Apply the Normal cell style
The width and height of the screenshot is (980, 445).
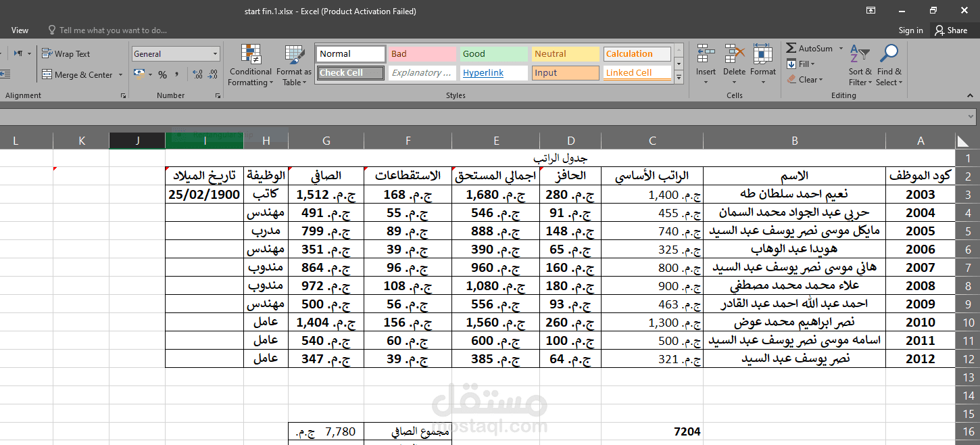tap(351, 54)
